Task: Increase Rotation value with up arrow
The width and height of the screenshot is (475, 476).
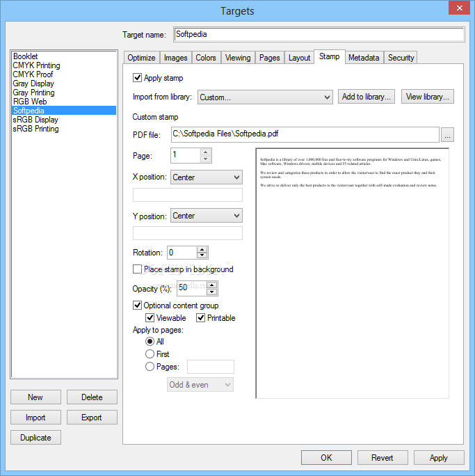Action: (202, 250)
